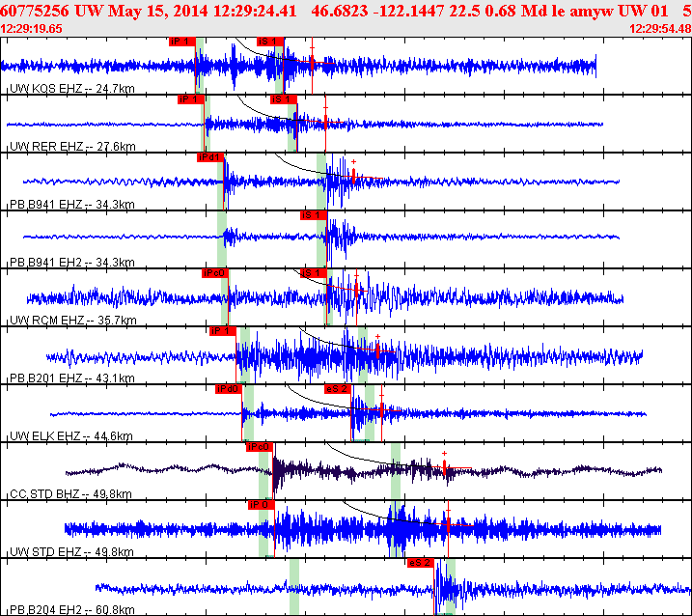
Task: Click the start time 12:29:19.65 label
Action: (x=31, y=29)
